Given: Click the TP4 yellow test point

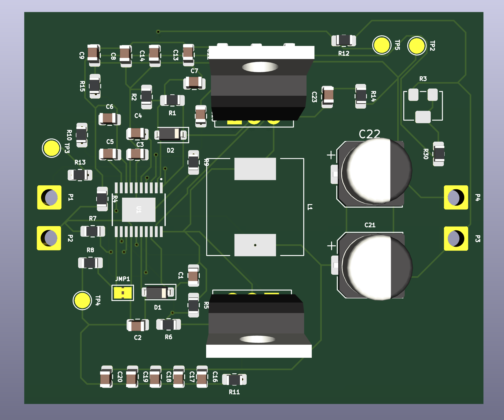Looking at the screenshot, I should click(82, 300).
